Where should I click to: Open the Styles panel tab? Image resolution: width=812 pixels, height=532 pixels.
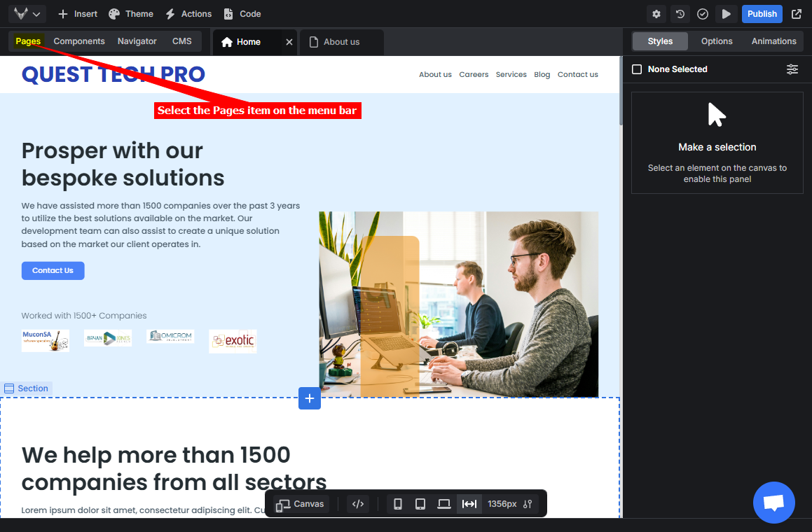click(x=660, y=41)
